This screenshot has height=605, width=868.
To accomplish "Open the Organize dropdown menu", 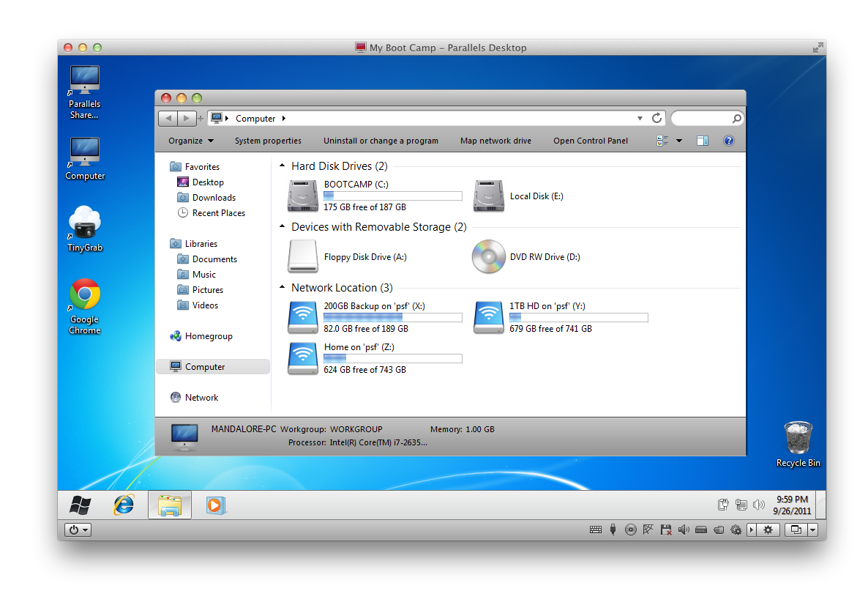I will 191,141.
